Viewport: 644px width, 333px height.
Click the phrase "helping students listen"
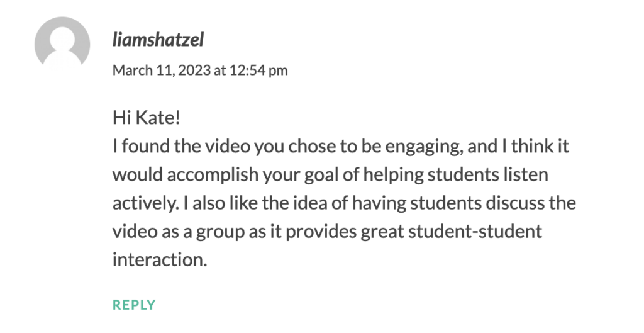point(455,175)
